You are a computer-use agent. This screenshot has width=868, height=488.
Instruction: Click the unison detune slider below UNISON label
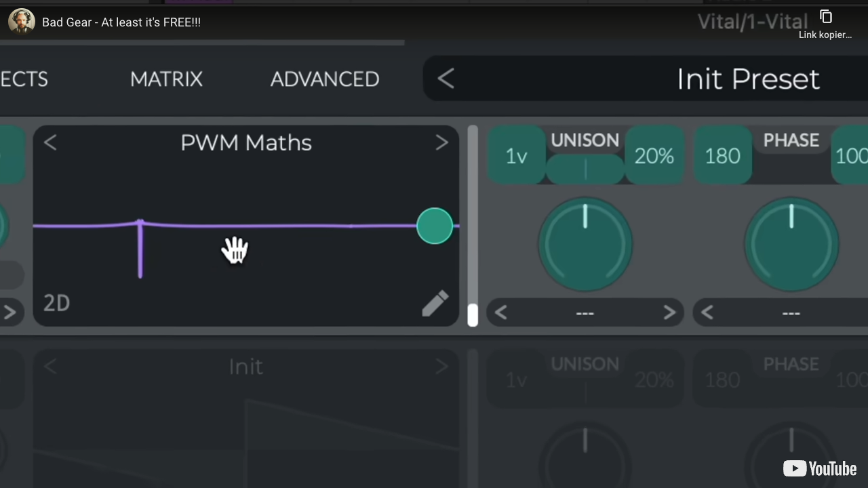585,168
